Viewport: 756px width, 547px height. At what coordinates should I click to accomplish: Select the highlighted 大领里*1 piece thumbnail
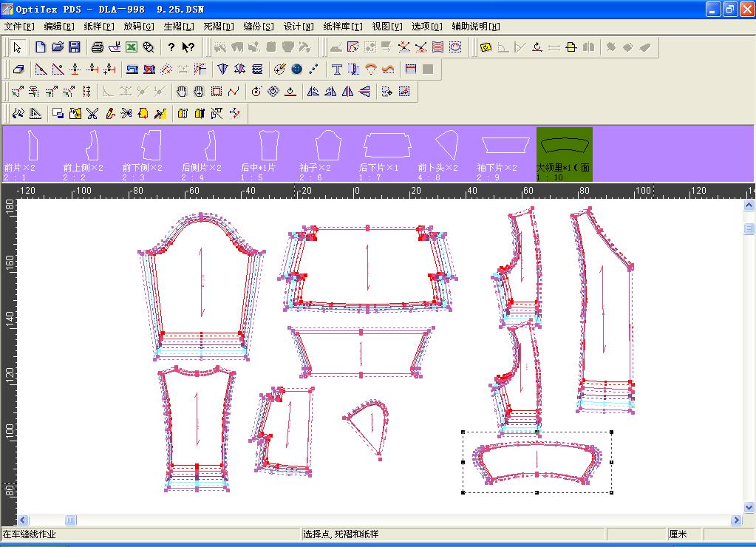point(565,154)
